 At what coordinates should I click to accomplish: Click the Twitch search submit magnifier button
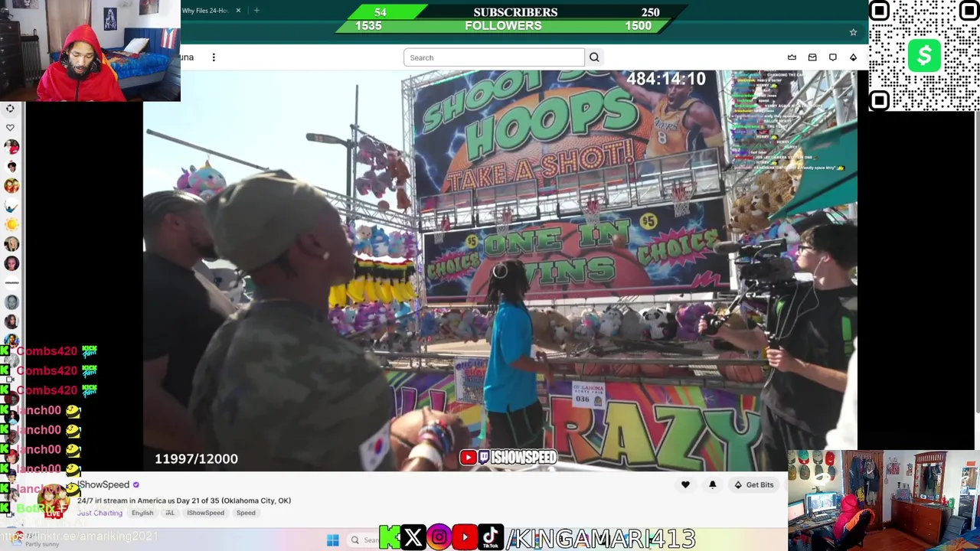594,57
